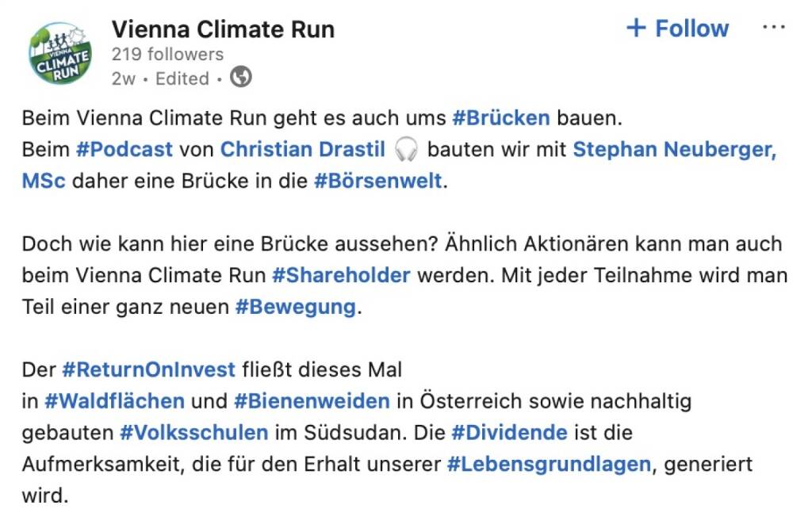Open the three-dot post options menu
The image size is (812, 528).
pos(773,28)
